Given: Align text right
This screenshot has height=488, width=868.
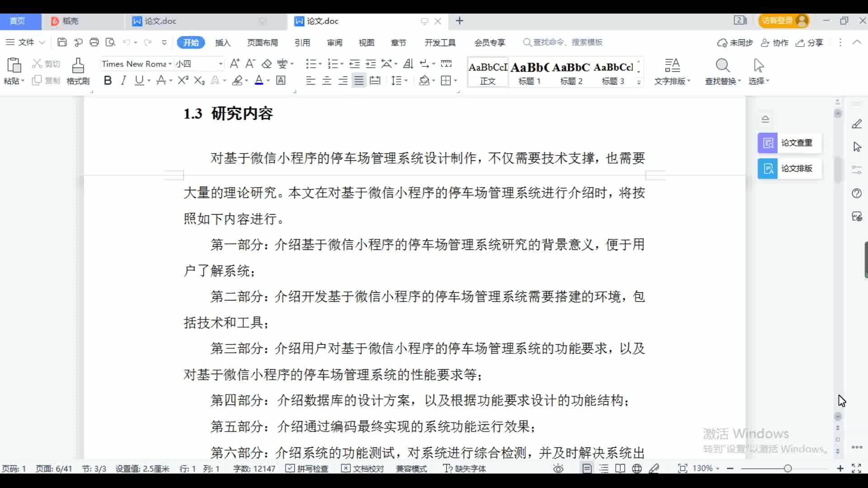Looking at the screenshot, I should (x=343, y=80).
